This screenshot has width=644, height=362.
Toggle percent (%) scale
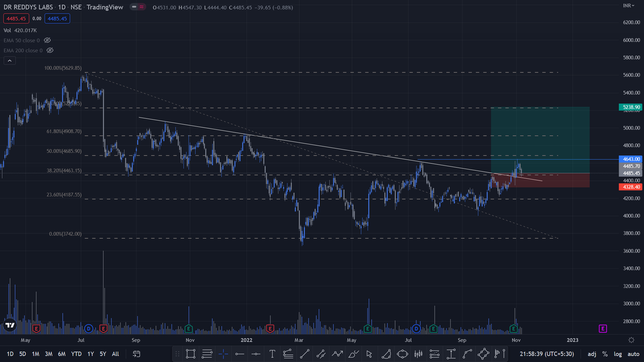605,354
